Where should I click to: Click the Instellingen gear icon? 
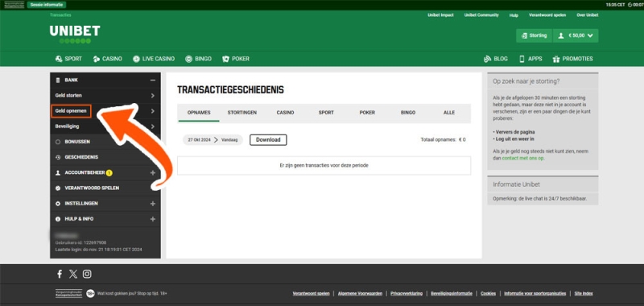tap(58, 204)
